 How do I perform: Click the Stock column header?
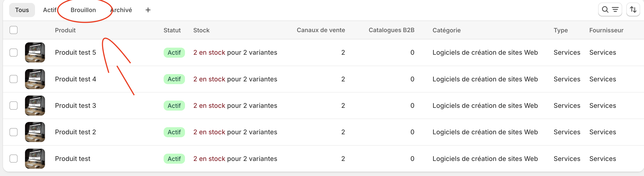[201, 30]
